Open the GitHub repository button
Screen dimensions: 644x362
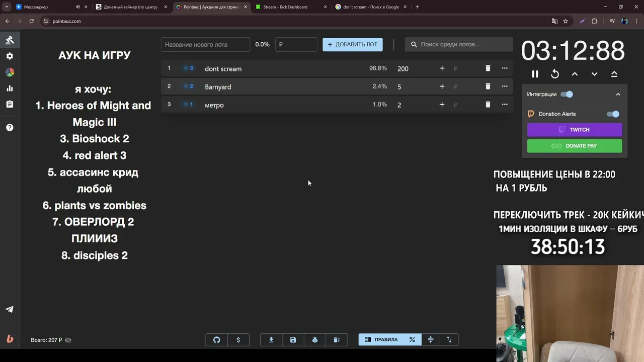click(217, 340)
